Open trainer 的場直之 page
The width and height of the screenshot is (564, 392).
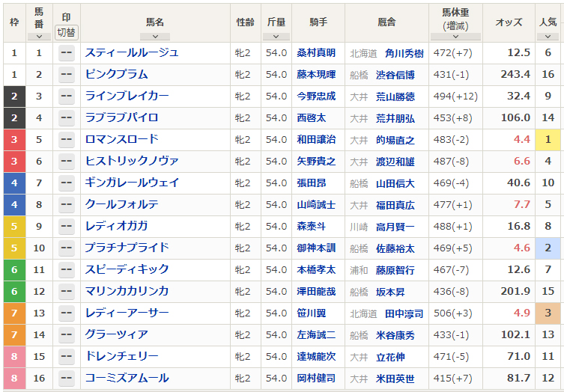point(395,140)
